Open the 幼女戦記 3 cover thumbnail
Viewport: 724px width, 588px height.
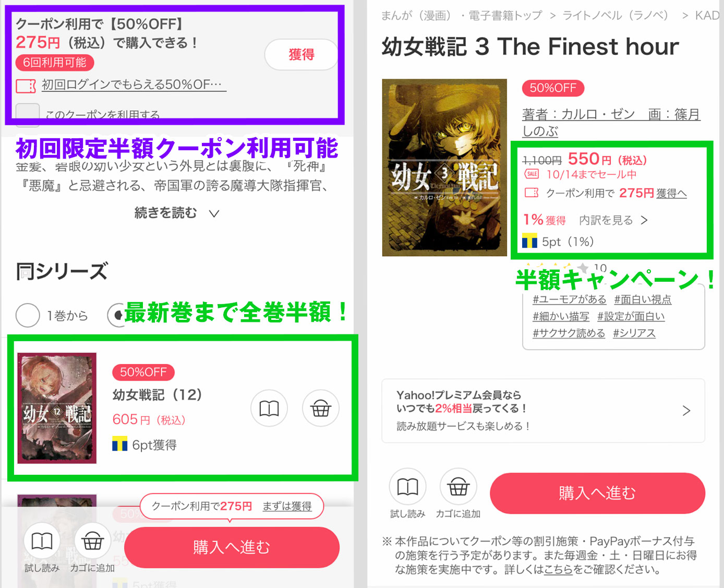click(444, 167)
